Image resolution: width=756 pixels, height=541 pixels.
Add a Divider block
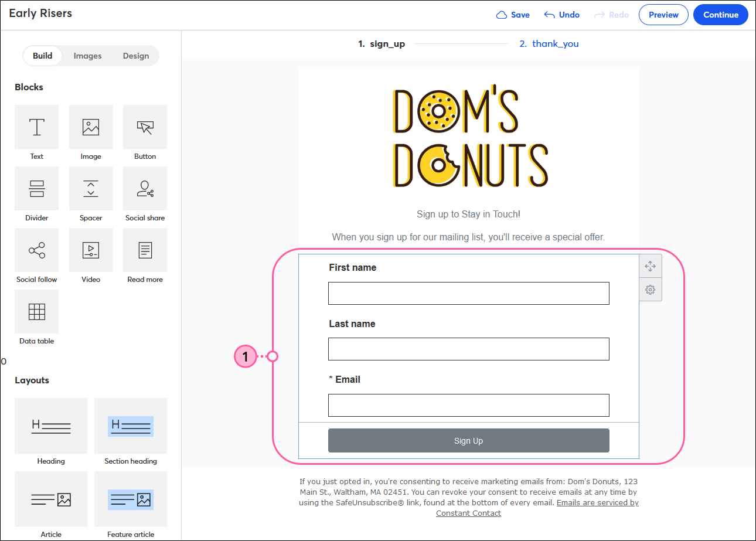(36, 189)
